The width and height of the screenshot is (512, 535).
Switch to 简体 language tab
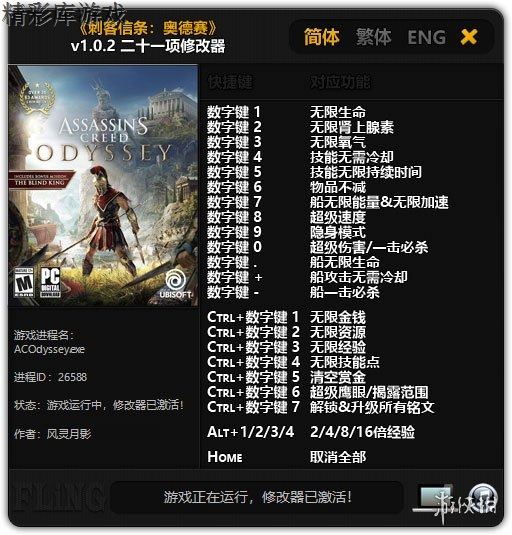(322, 37)
